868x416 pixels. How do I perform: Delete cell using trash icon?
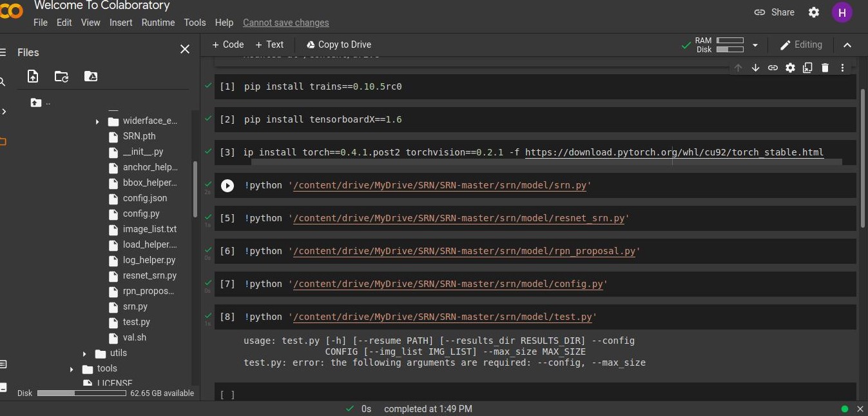click(x=825, y=68)
